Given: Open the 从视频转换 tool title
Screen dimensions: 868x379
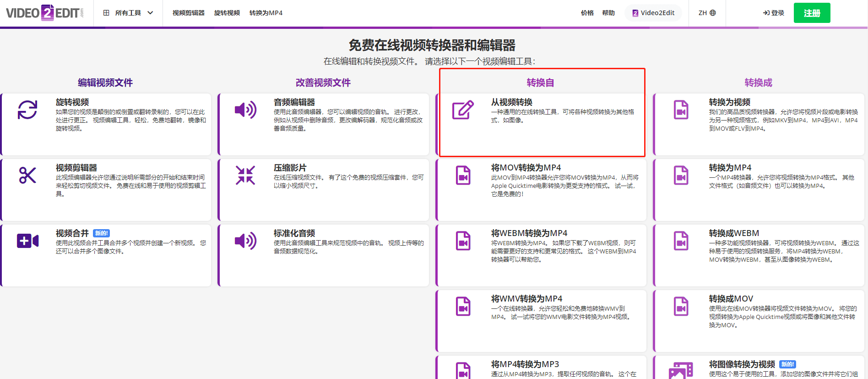Looking at the screenshot, I should (512, 102).
